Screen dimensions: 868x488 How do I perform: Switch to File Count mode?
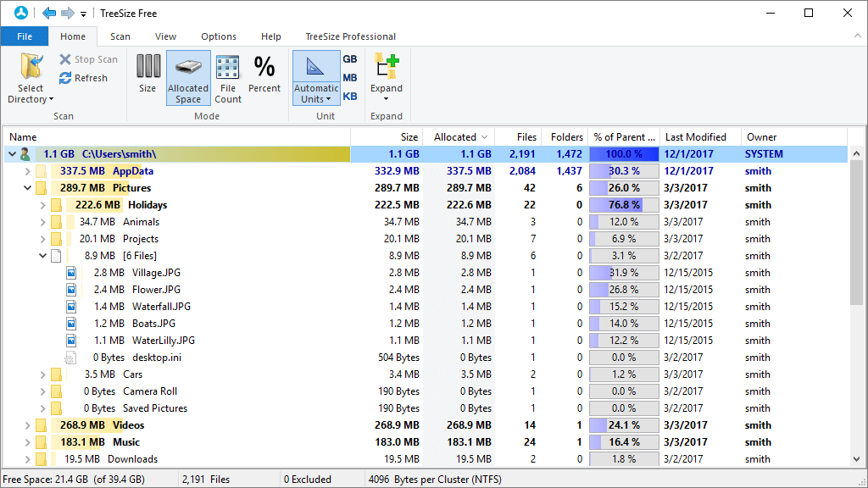(x=227, y=77)
